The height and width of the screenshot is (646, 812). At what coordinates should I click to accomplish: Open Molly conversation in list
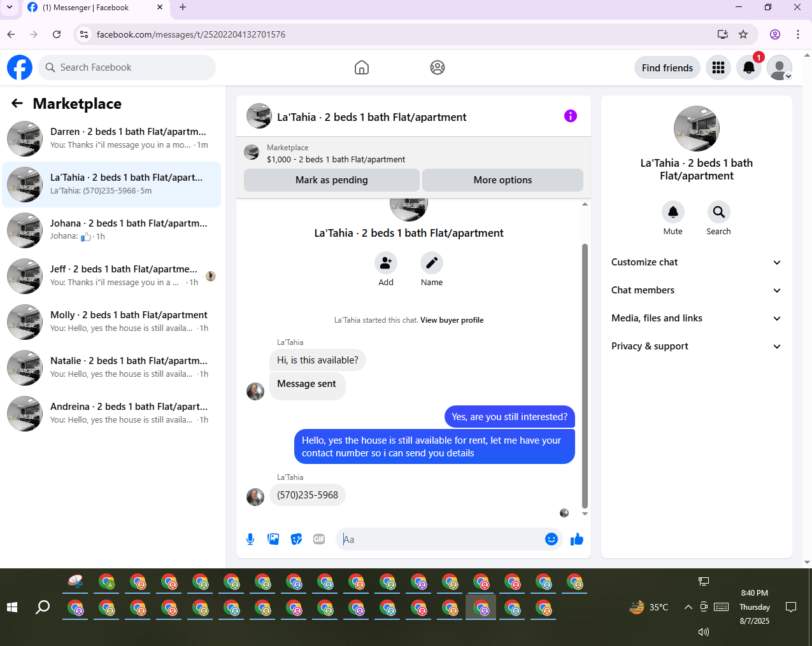click(x=111, y=322)
